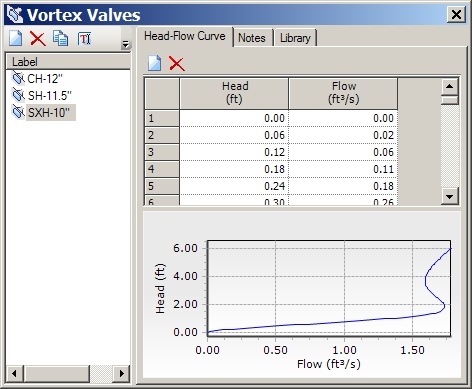Click the Duplicate valve icon
This screenshot has width=472, height=389.
pyautogui.click(x=60, y=38)
